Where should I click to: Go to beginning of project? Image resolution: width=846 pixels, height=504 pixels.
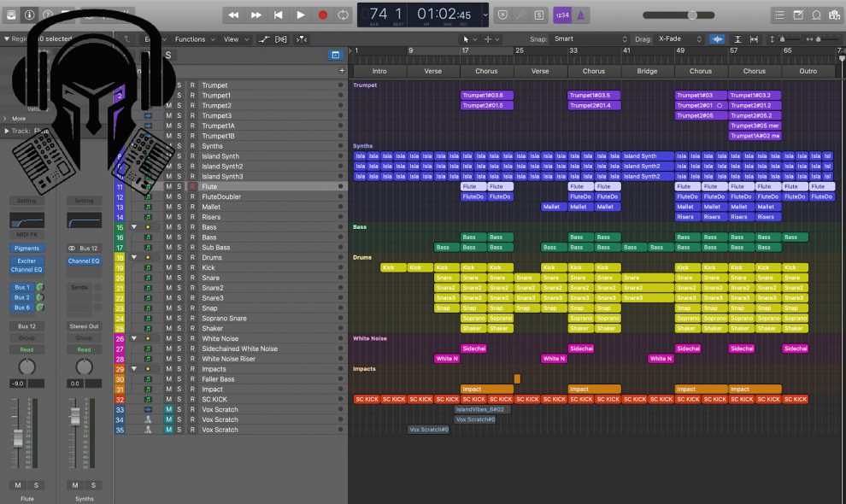click(x=278, y=15)
